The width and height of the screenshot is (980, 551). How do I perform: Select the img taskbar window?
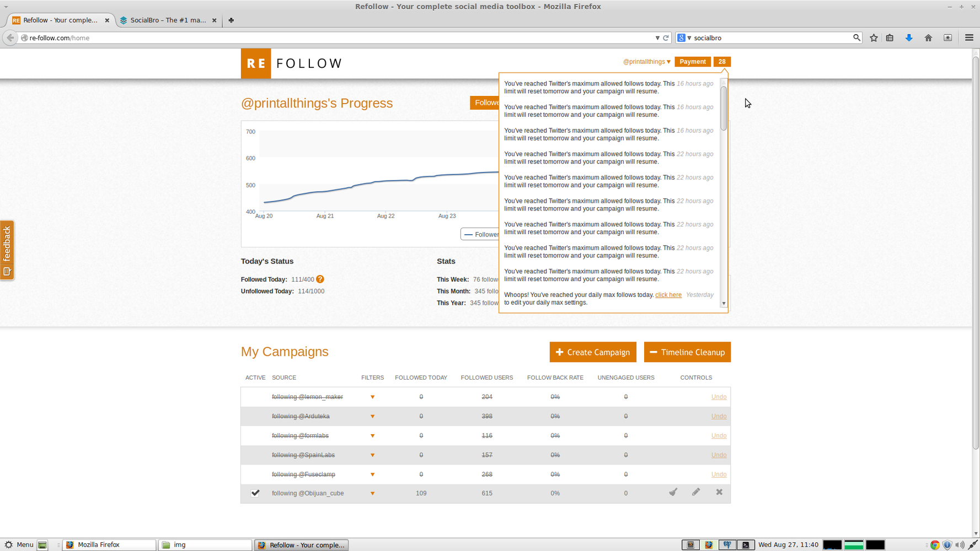tap(205, 545)
